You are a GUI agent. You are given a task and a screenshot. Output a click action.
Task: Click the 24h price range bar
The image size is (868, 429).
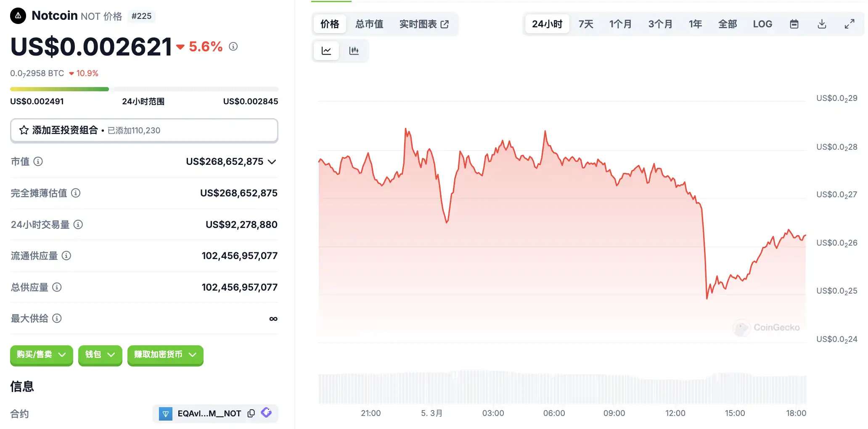coord(144,89)
